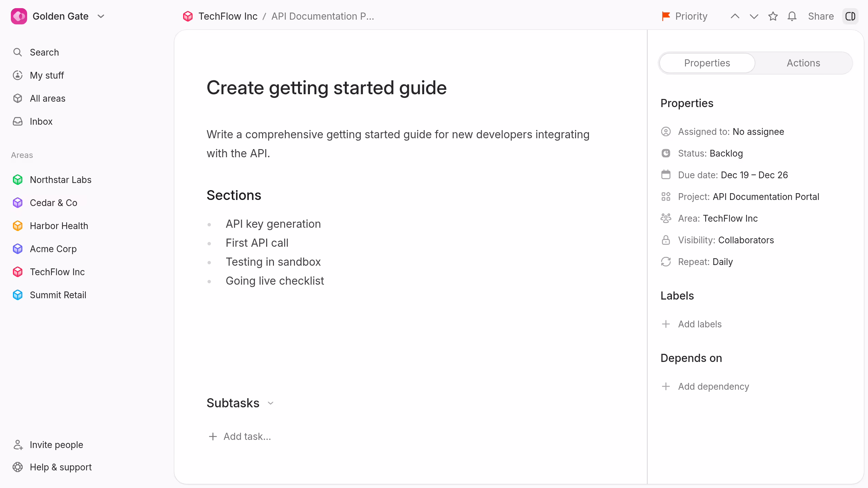Viewport: 868px width, 488px height.
Task: Open All areas view
Action: click(x=39, y=98)
